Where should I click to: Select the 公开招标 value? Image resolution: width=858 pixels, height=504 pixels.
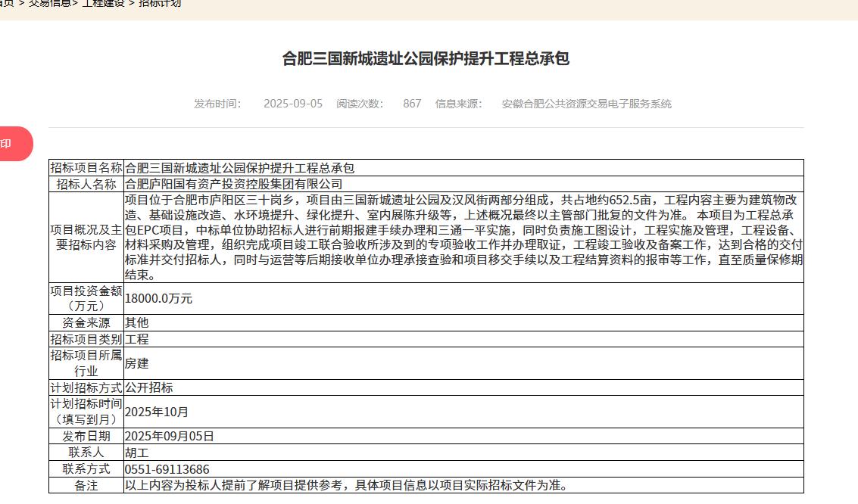pos(149,387)
